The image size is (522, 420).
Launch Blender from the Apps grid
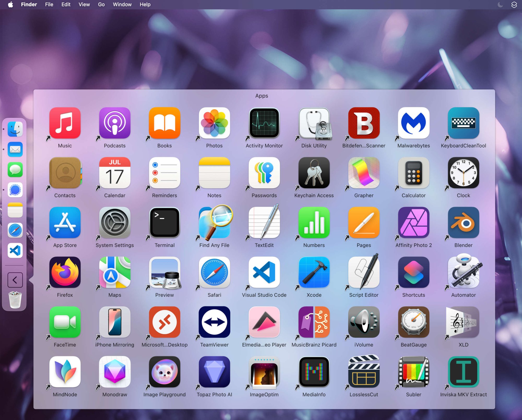pos(463,223)
